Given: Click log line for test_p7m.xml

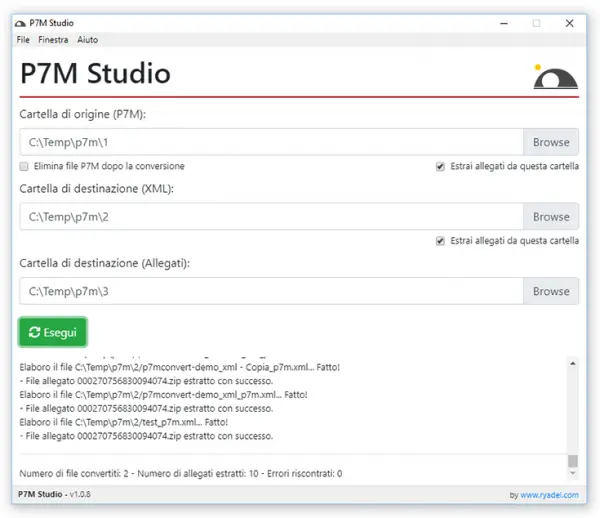Looking at the screenshot, I should 124,422.
